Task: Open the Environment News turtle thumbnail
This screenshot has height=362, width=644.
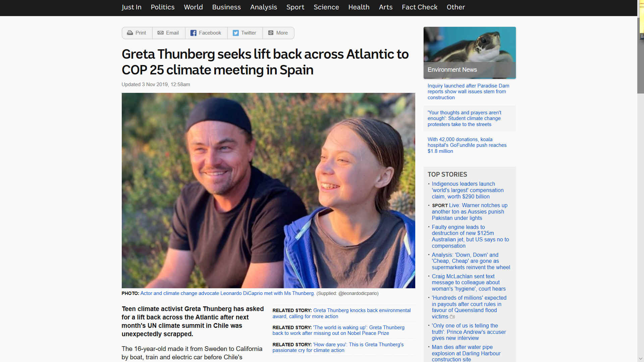Action: coord(470,53)
